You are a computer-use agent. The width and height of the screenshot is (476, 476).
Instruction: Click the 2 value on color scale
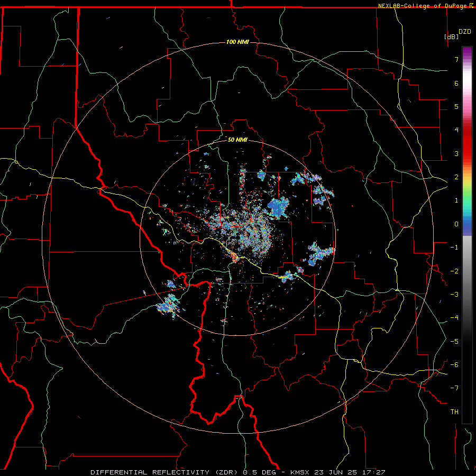pos(456,177)
